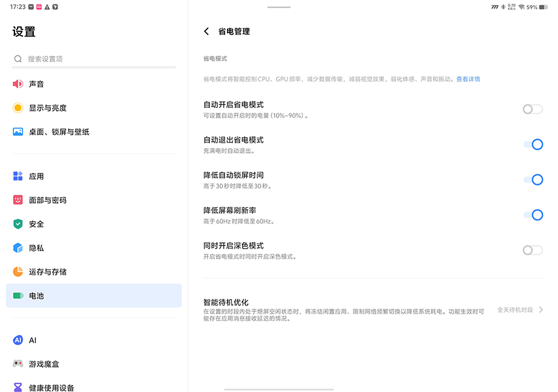Image resolution: width=558 pixels, height=392 pixels.
Task: Click the 查看详情 link
Action: tap(468, 79)
